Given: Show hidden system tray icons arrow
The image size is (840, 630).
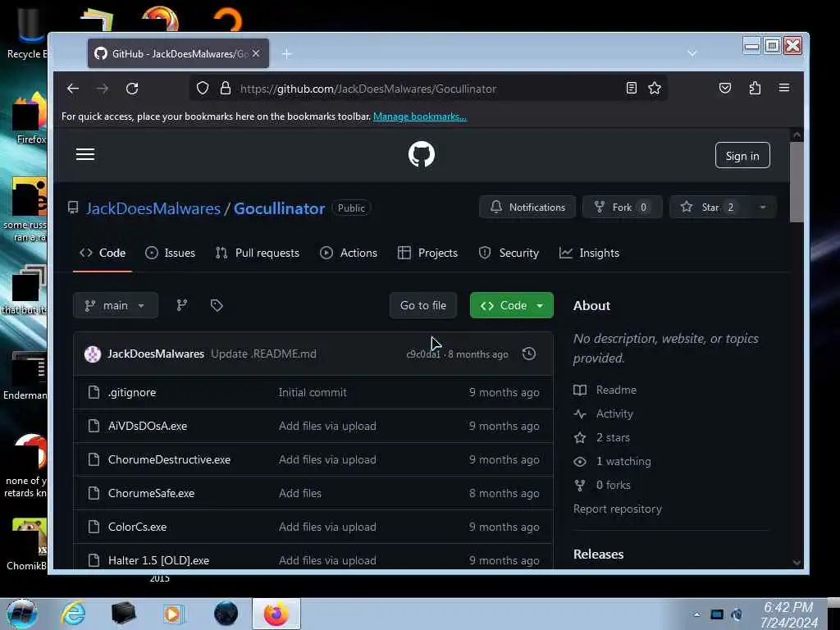Looking at the screenshot, I should [x=696, y=614].
